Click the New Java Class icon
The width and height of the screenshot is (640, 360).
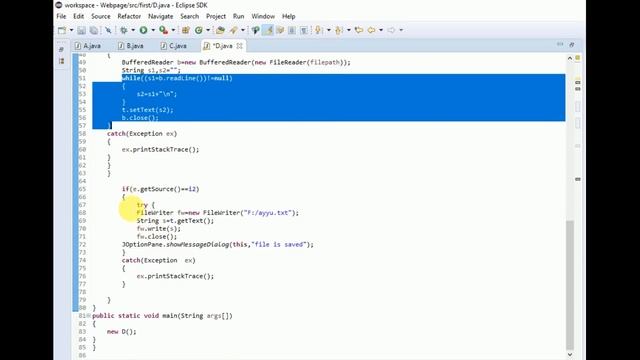pyautogui.click(x=199, y=30)
